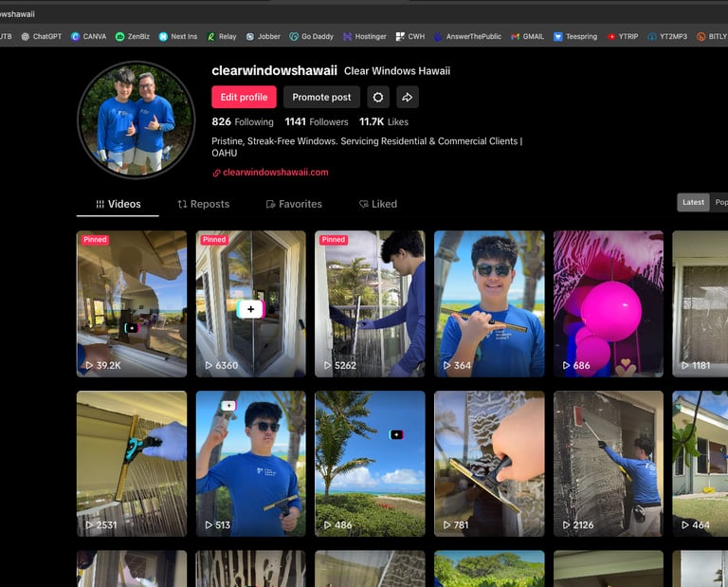Open the Go Daddy bookmark

click(311, 36)
